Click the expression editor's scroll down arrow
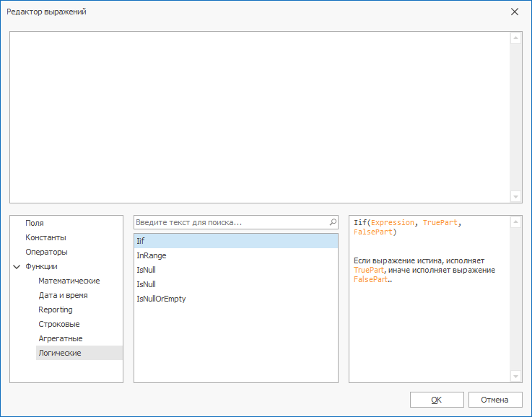 [515, 196]
